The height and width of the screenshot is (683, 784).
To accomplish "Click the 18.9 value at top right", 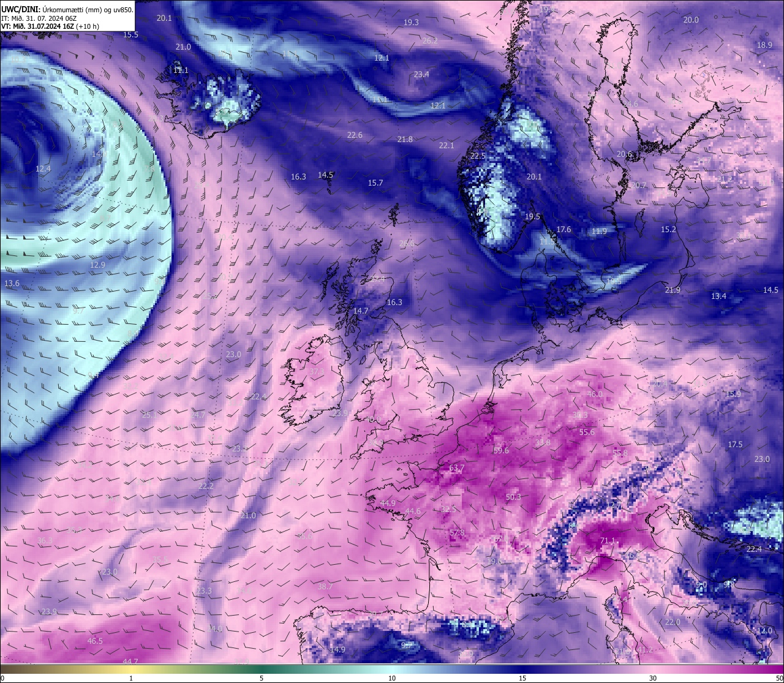I will click(x=764, y=45).
